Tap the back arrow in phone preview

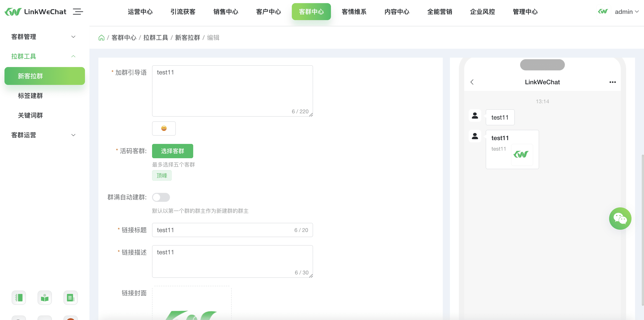point(472,82)
